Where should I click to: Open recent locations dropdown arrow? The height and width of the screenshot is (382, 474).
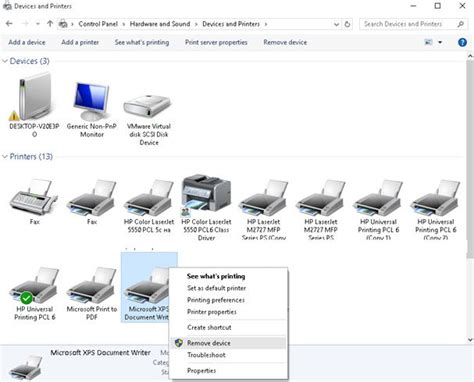pos(38,24)
